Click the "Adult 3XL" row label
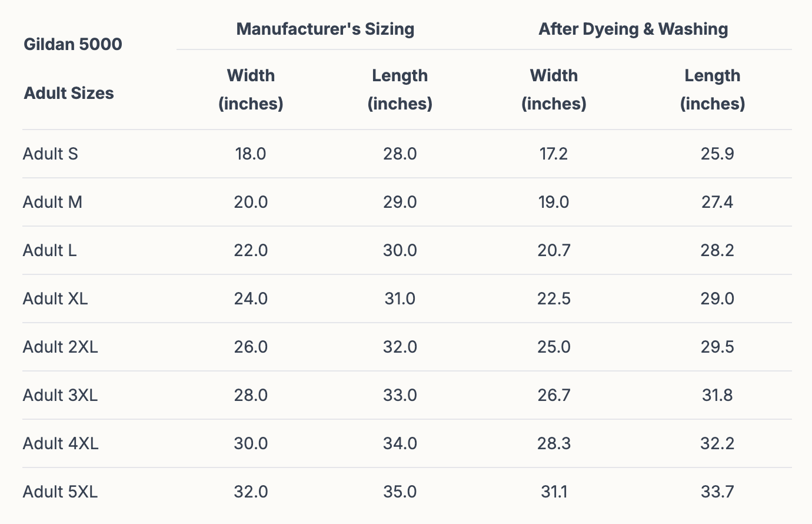This screenshot has height=524, width=812. 61,396
